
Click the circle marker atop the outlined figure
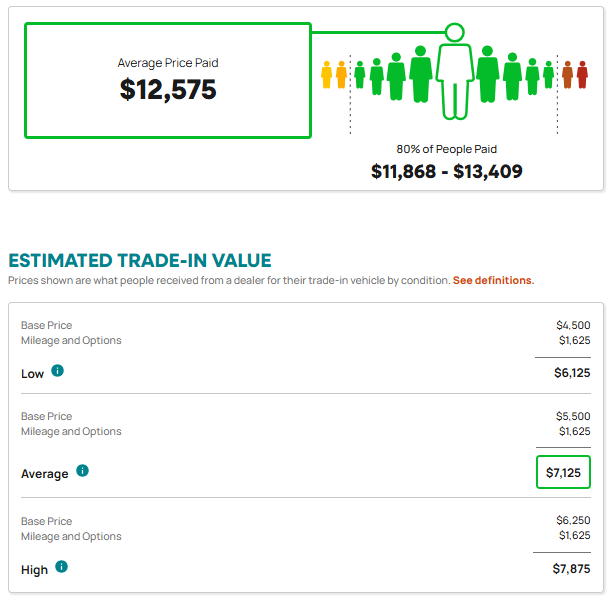point(455,33)
